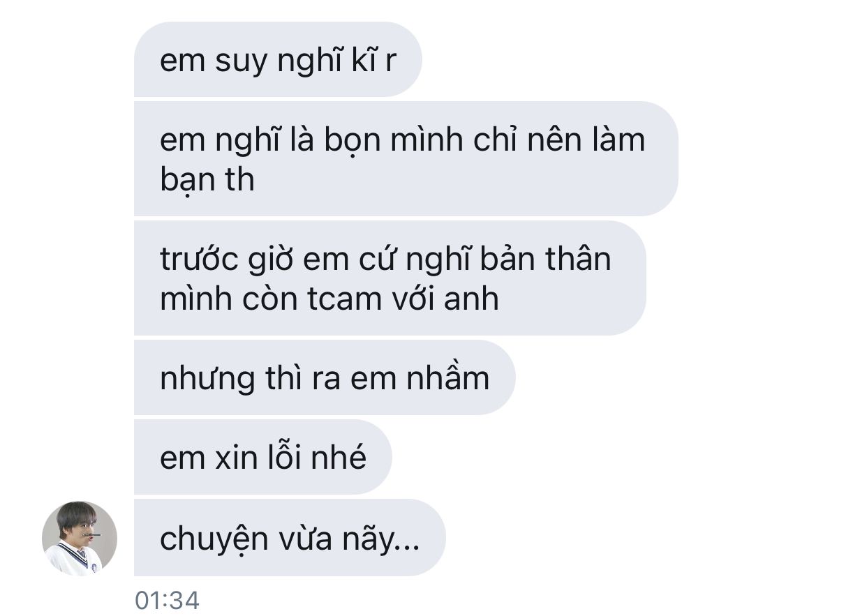Click the 01:34 timestamp
The height and width of the screenshot is (616, 867).
(167, 600)
